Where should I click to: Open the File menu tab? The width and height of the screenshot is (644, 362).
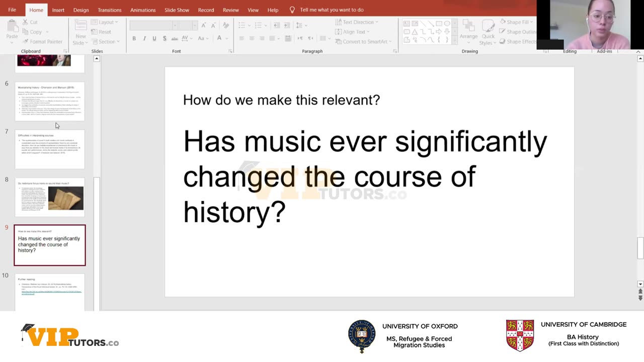pyautogui.click(x=12, y=10)
